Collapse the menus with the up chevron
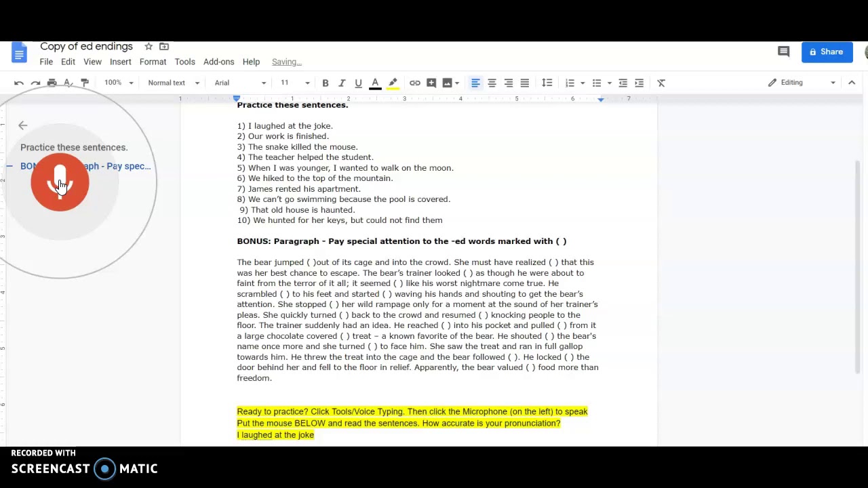The width and height of the screenshot is (868, 488). pos(852,83)
